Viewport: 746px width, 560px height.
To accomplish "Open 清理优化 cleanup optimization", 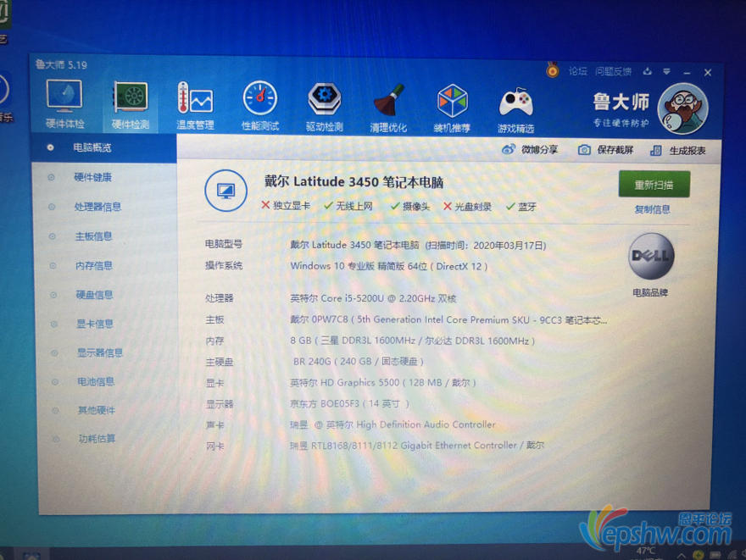I will [388, 108].
